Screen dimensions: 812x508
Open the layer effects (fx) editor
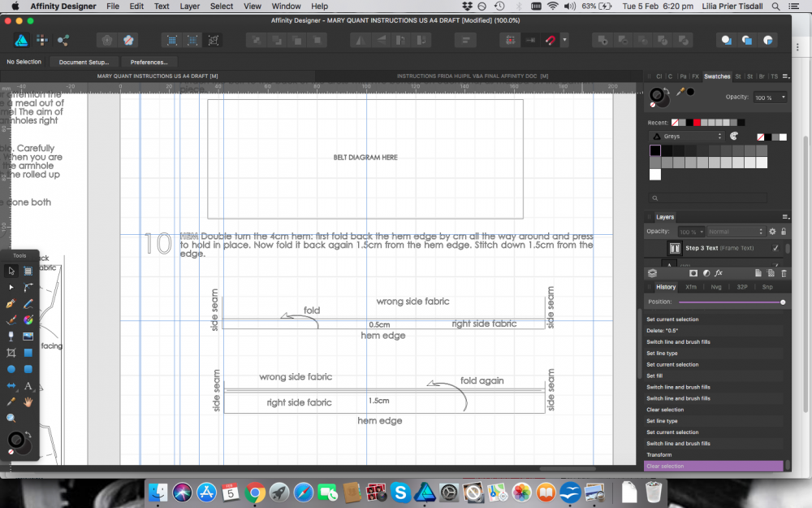[x=719, y=273]
